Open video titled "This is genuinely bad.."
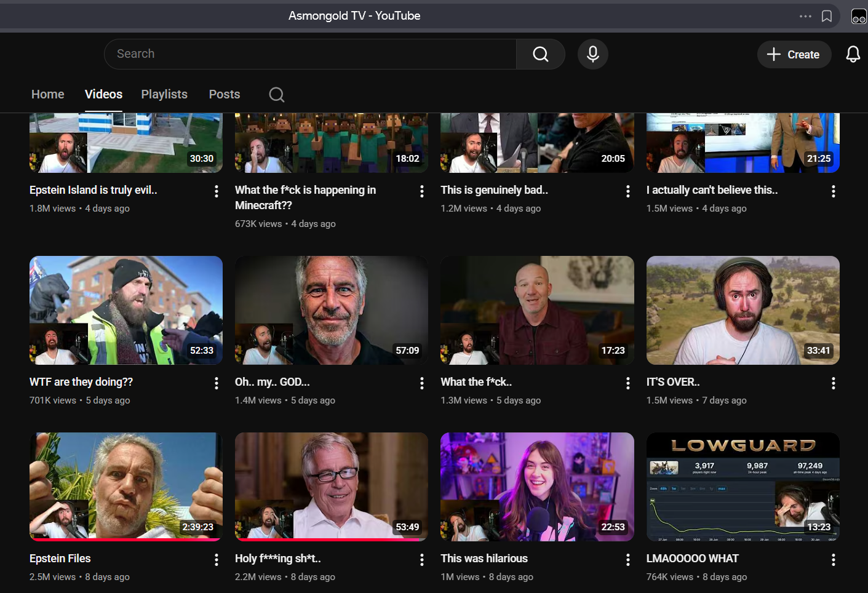This screenshot has height=593, width=868. 494,190
